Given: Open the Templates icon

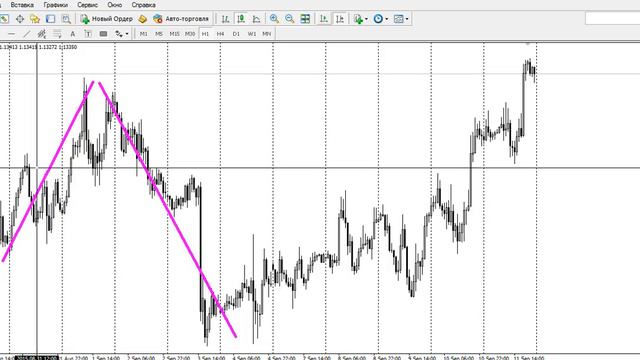Looking at the screenshot, I should (398, 19).
